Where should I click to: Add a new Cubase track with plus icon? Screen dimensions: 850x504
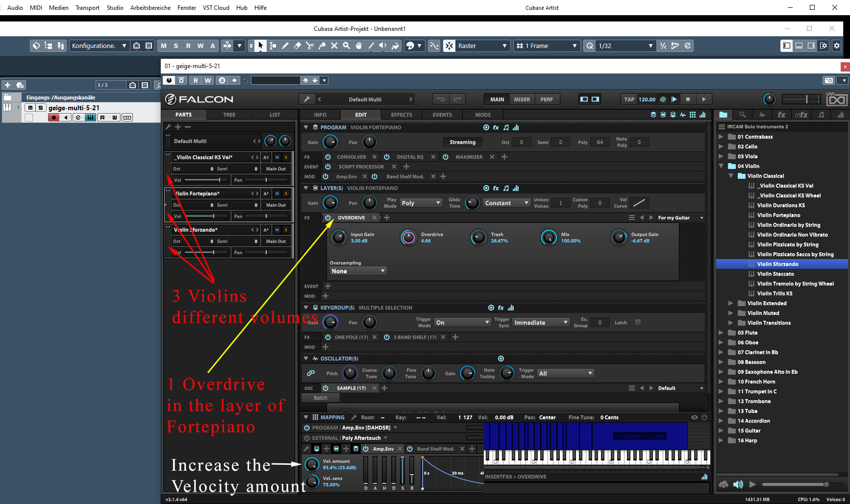click(7, 85)
